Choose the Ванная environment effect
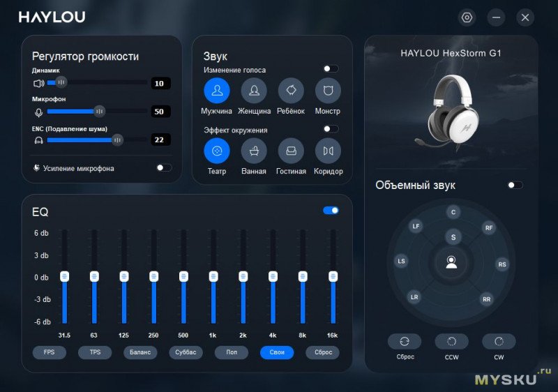The image size is (558, 392). click(x=254, y=151)
